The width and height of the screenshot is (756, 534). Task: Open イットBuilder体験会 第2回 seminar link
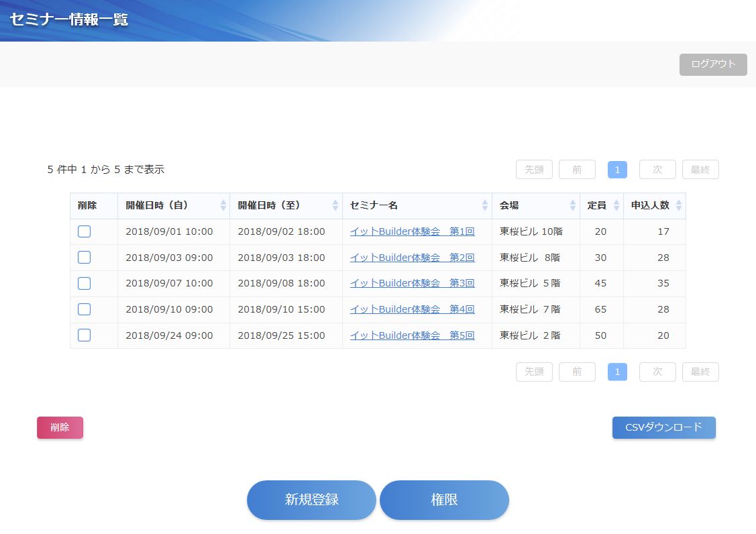412,258
